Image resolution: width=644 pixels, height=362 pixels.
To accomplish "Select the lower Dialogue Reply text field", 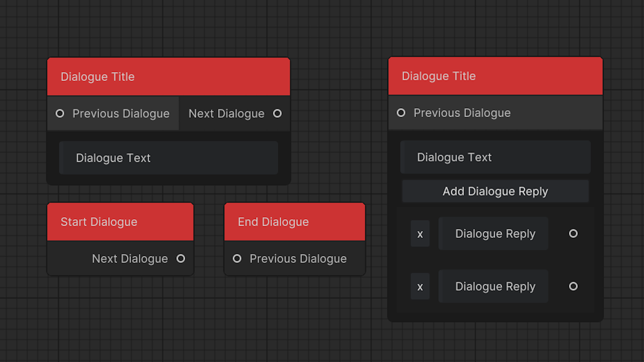I will (x=493, y=287).
